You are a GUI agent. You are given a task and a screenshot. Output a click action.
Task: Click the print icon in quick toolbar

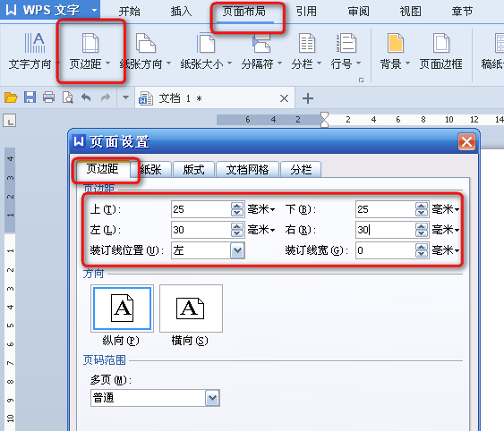point(48,97)
